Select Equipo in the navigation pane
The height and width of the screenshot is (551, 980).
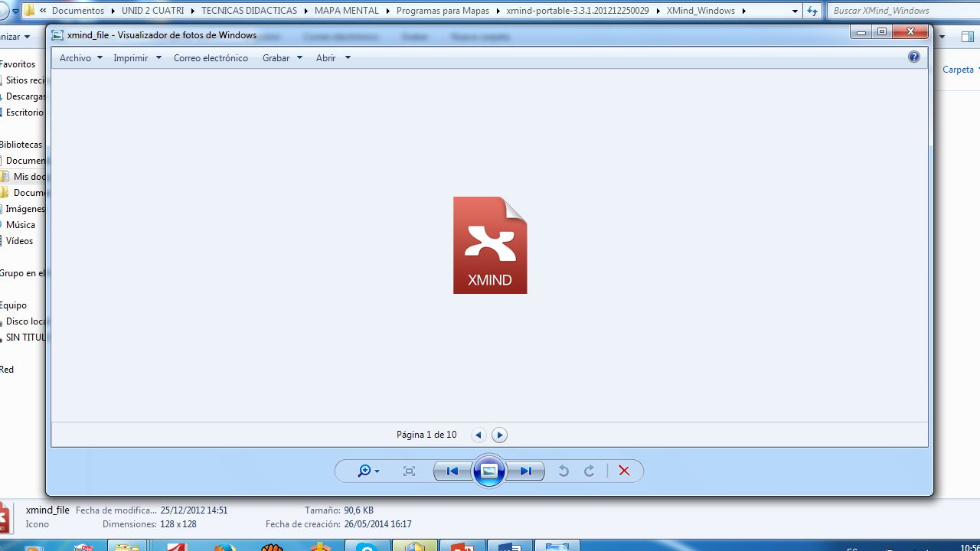click(14, 305)
